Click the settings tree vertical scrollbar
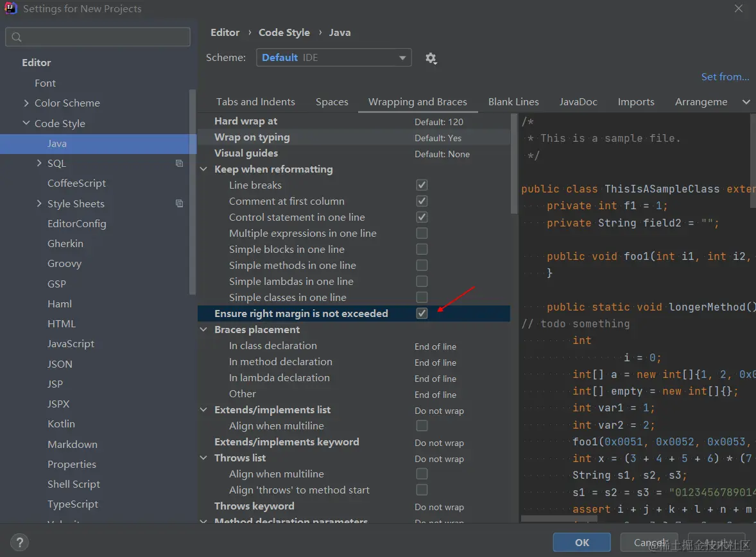 pyautogui.click(x=193, y=191)
